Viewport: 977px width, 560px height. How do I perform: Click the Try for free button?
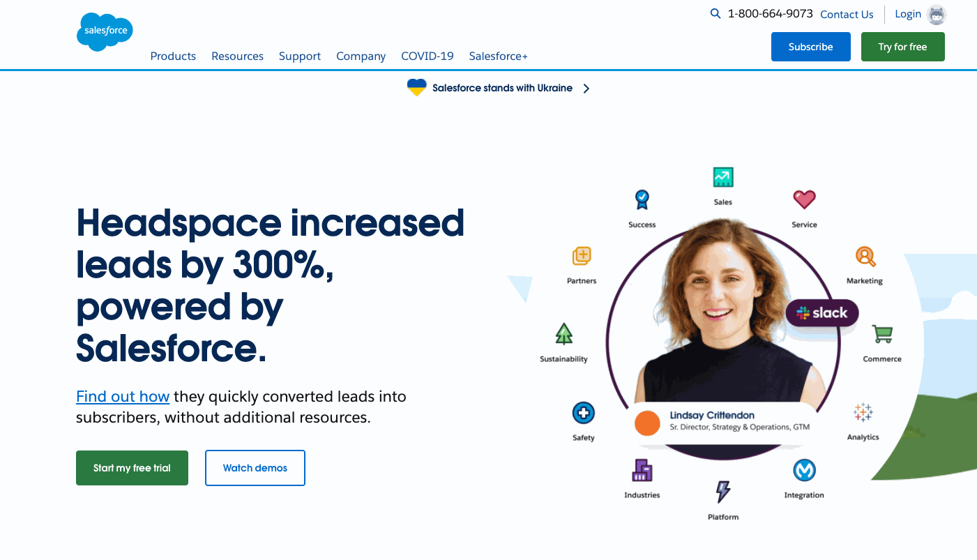pyautogui.click(x=903, y=47)
